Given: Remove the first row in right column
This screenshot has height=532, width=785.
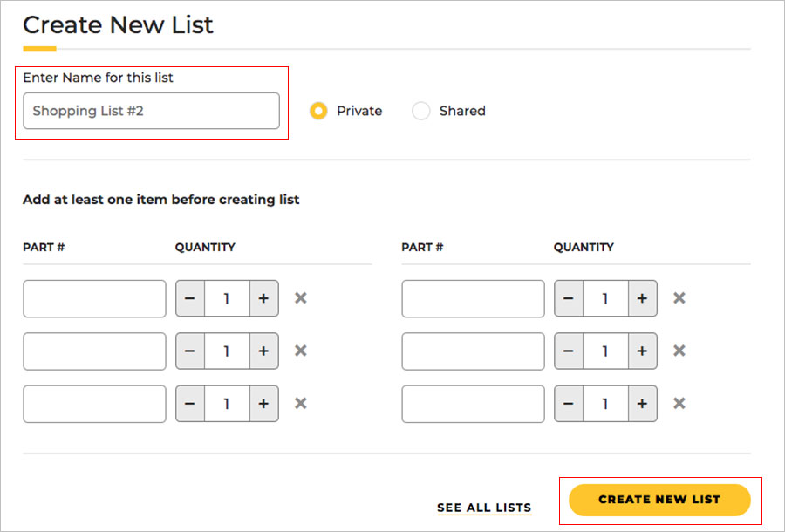Looking at the screenshot, I should [679, 298].
